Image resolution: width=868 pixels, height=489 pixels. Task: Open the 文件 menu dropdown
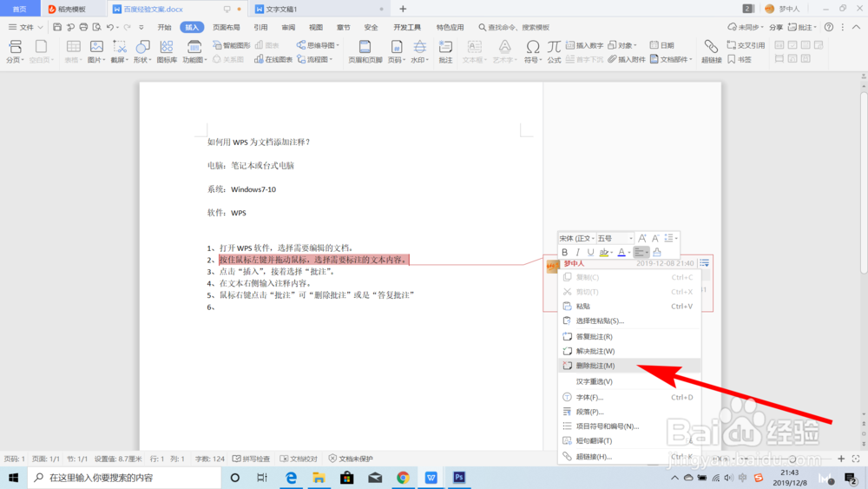click(x=25, y=27)
